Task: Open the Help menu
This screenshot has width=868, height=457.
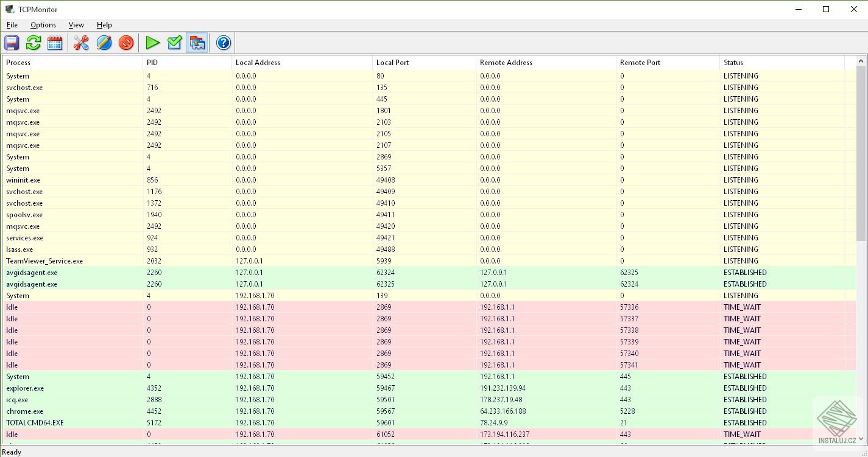Action: pyautogui.click(x=104, y=25)
